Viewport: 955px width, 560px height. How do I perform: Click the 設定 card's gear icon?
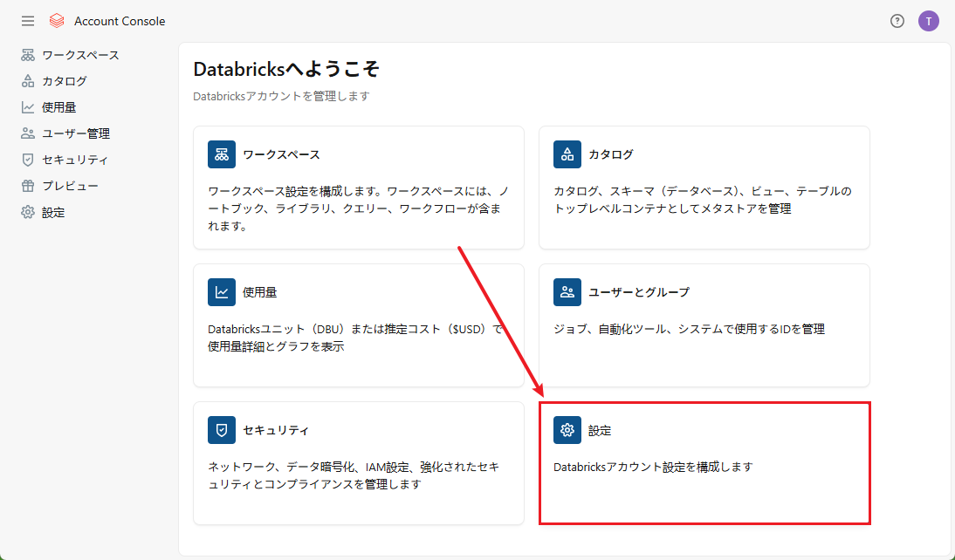[x=567, y=430]
